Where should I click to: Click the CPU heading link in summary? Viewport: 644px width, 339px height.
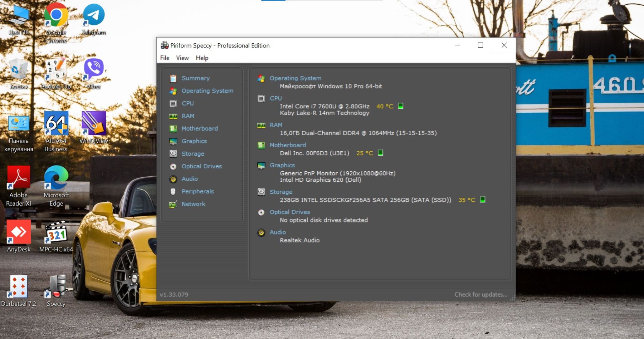coord(276,98)
